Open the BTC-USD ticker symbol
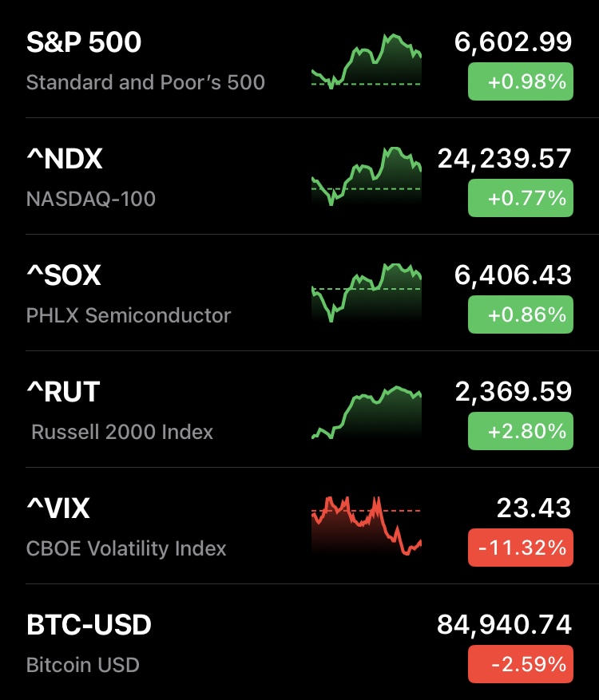This screenshot has height=700, width=599. 89,625
